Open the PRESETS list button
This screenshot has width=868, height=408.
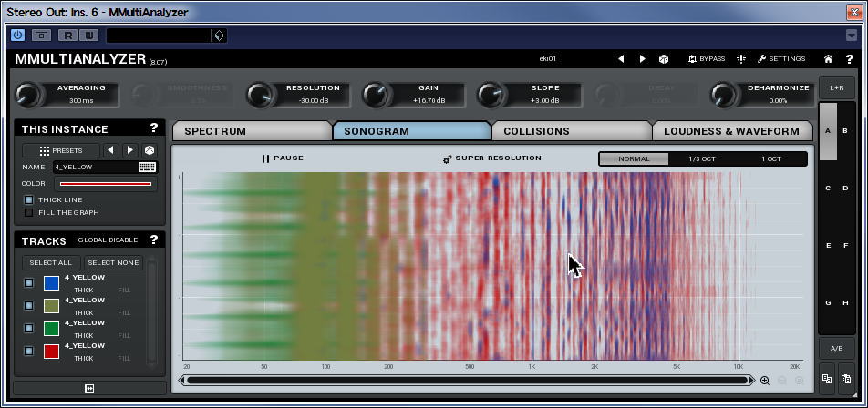coord(61,150)
